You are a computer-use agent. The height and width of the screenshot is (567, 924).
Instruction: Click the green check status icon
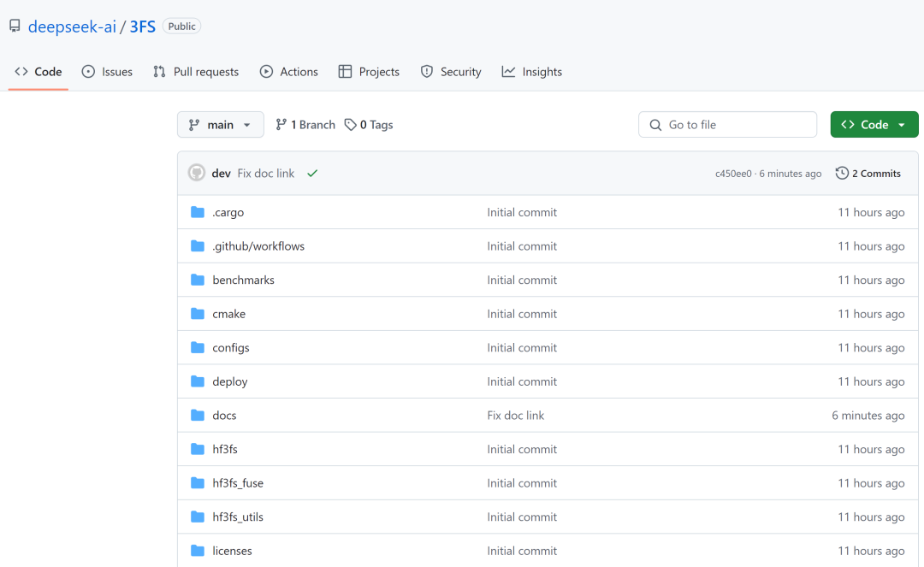(x=312, y=173)
